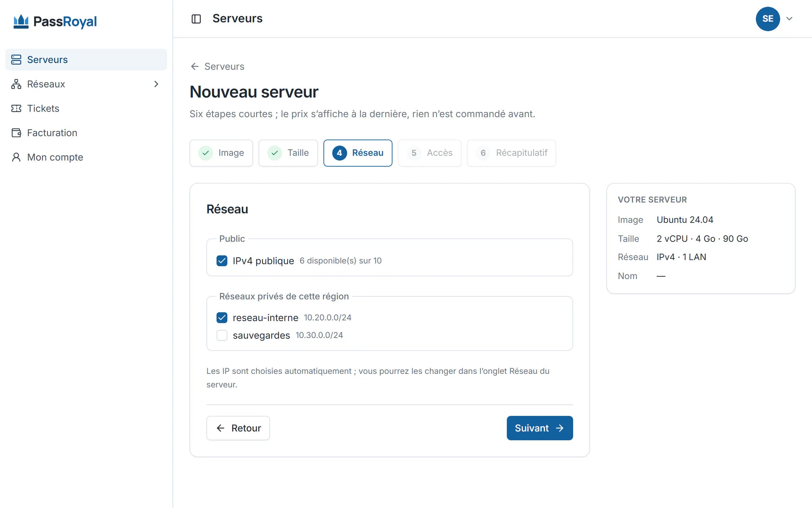Screen dimensions: 812x508
Task: Uncheck the IPv4 publique checkbox
Action: click(x=222, y=261)
